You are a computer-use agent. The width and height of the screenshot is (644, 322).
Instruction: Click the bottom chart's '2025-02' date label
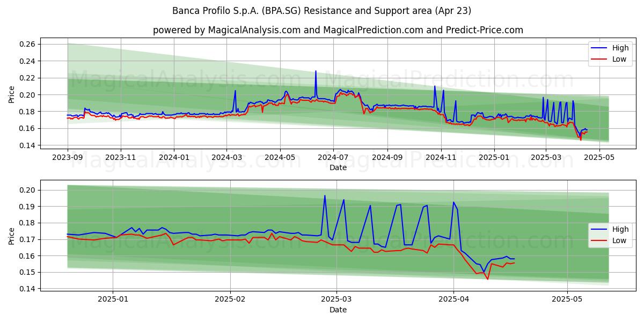pos(230,301)
